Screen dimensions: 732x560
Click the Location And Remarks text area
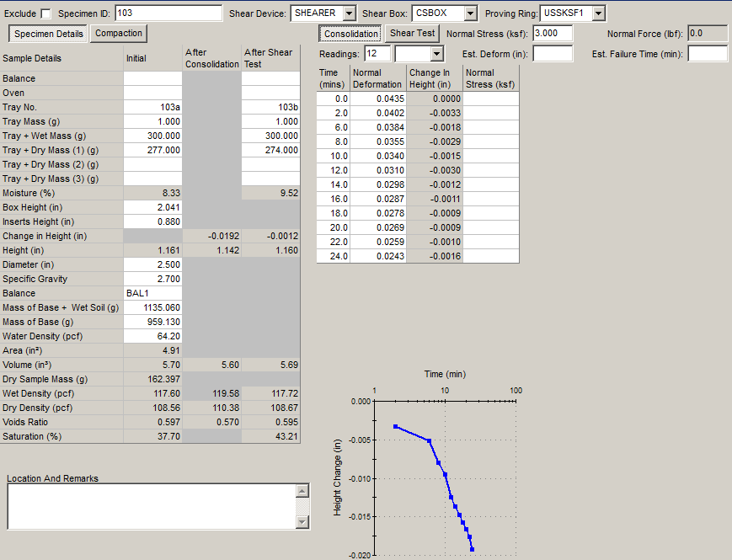tap(152, 506)
